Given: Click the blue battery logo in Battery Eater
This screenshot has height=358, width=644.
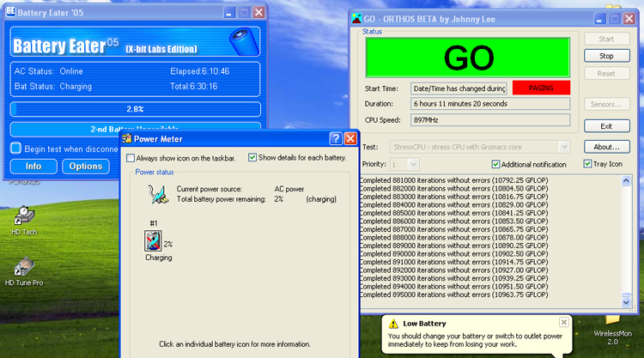Looking at the screenshot, I should click(243, 41).
